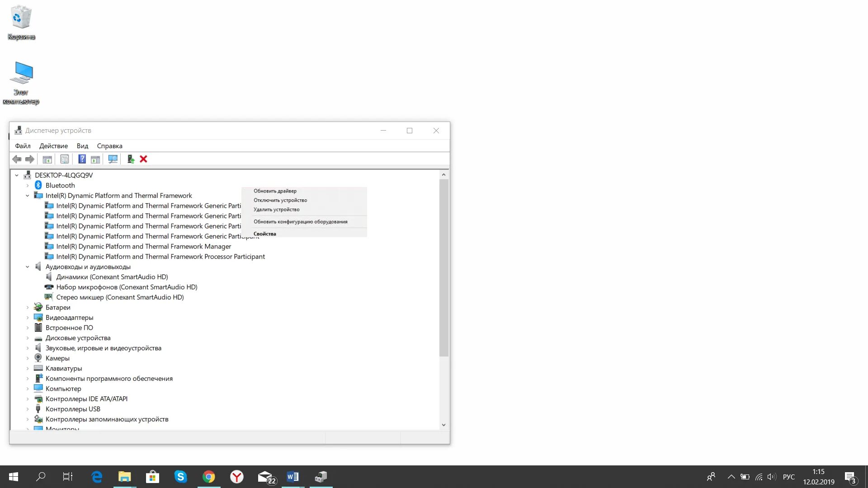Open the Действие menu
This screenshot has height=488, width=868.
53,146
